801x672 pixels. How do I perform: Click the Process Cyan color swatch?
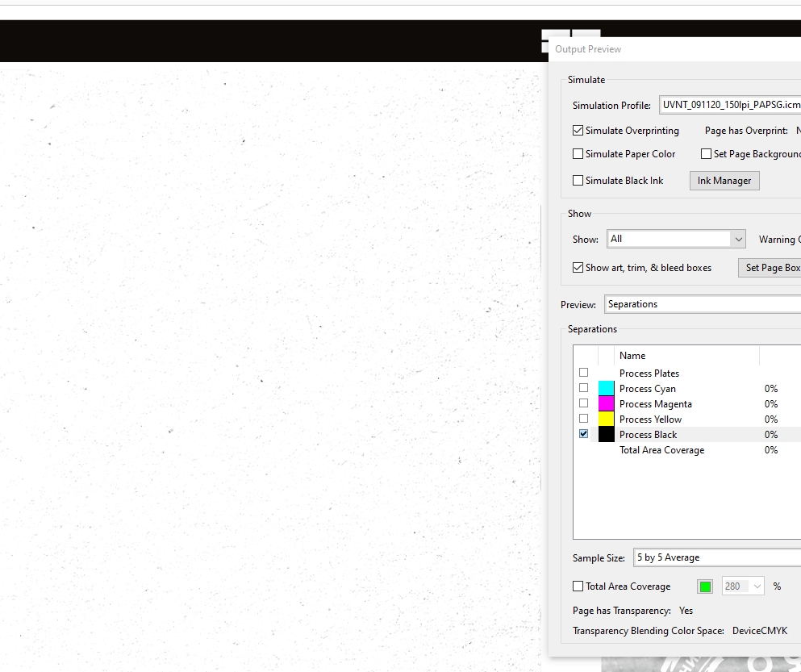[x=607, y=388]
